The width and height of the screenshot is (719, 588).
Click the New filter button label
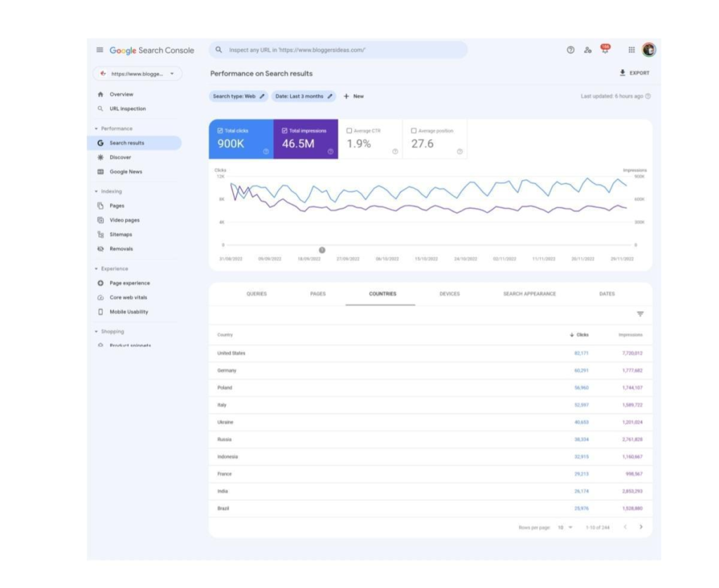(x=358, y=96)
